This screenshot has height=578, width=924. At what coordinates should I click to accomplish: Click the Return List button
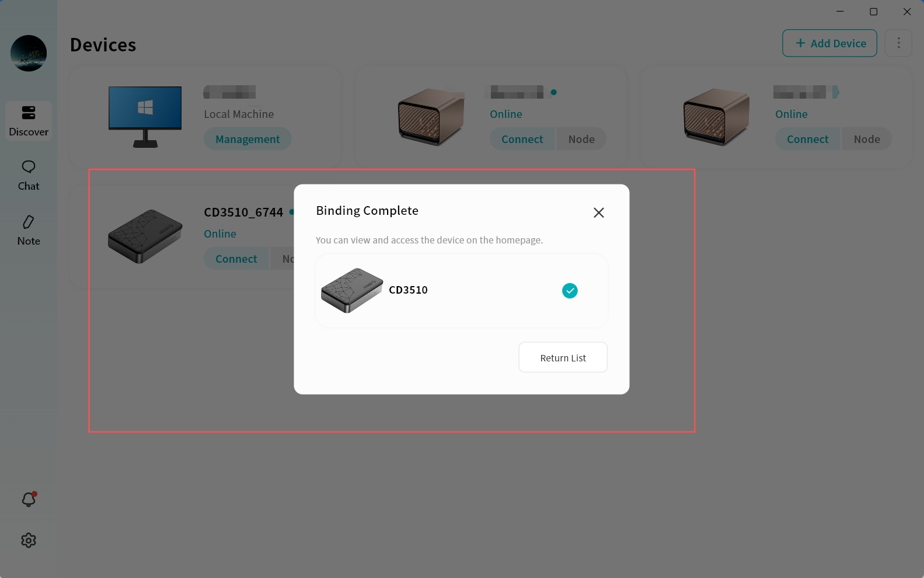(563, 357)
